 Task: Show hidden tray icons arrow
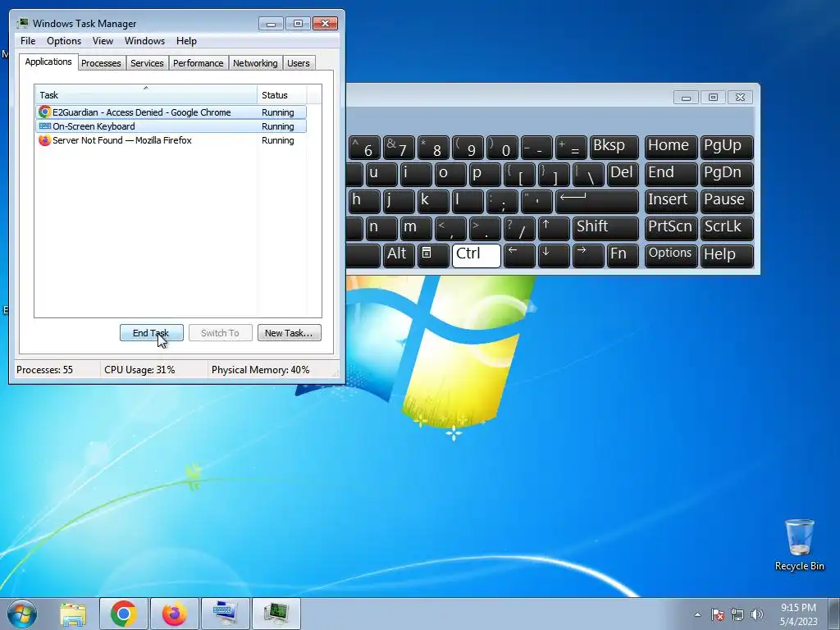point(697,614)
